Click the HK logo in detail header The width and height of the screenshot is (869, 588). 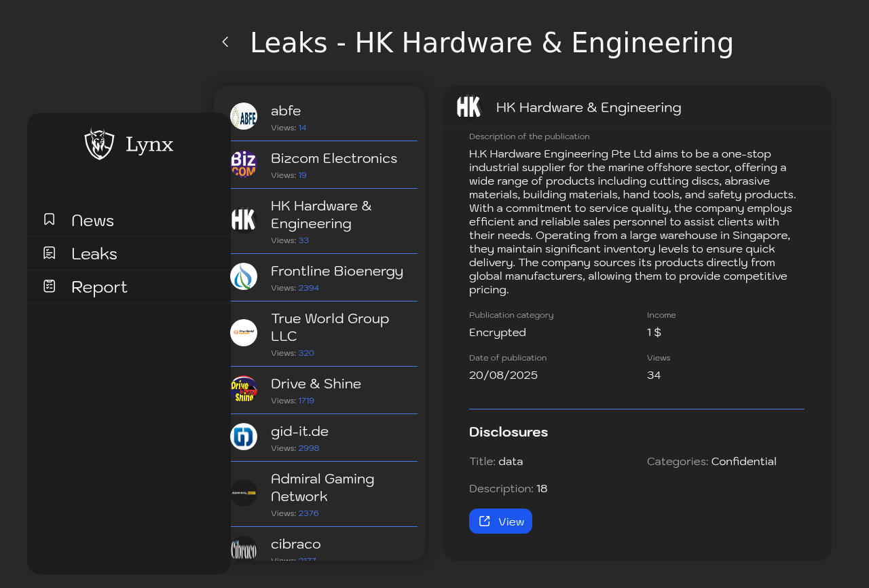(x=468, y=107)
